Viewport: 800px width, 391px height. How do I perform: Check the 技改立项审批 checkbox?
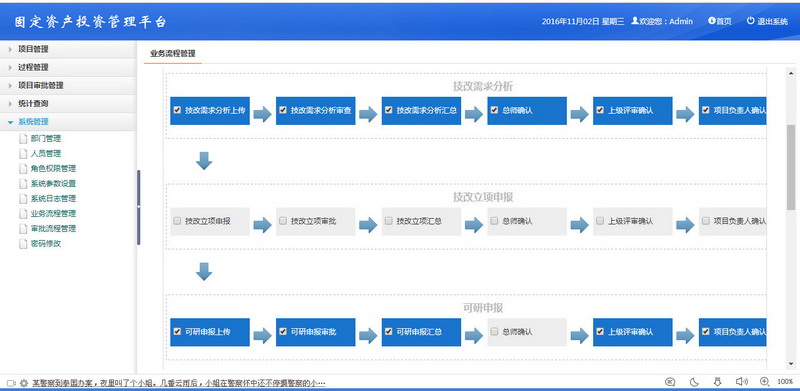[x=283, y=221]
